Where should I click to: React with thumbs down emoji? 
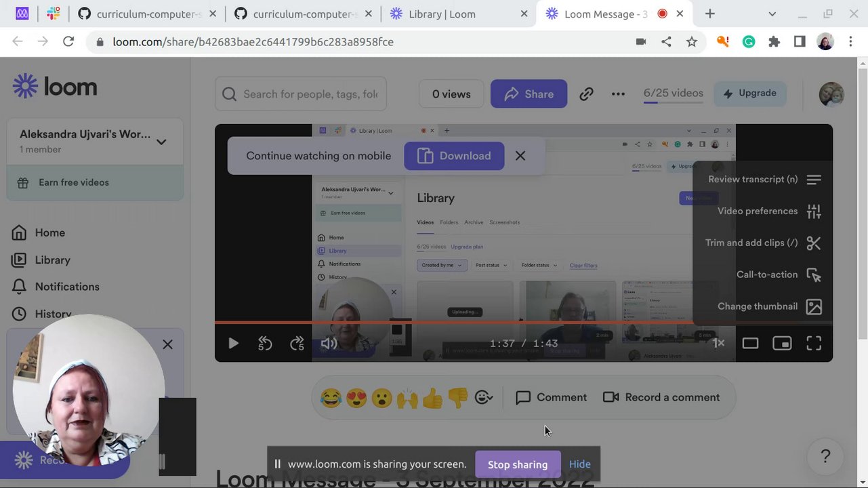458,398
